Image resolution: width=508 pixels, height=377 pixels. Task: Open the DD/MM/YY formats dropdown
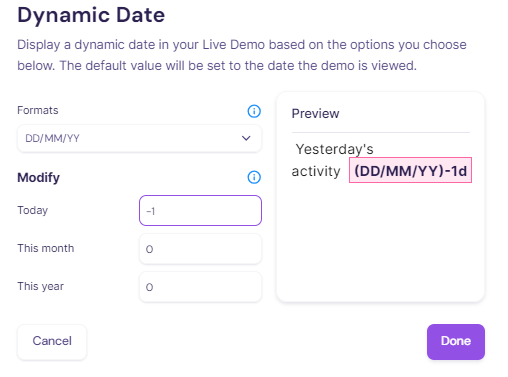pos(139,138)
